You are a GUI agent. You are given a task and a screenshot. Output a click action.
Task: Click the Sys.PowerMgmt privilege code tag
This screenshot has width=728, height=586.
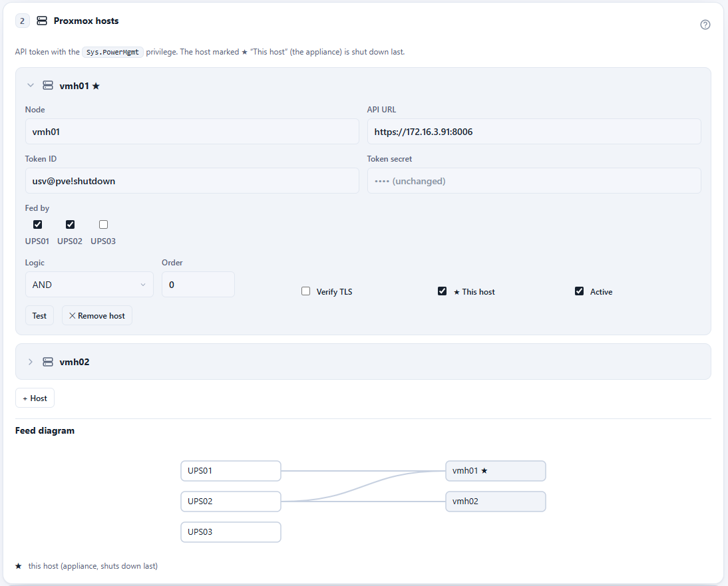112,52
